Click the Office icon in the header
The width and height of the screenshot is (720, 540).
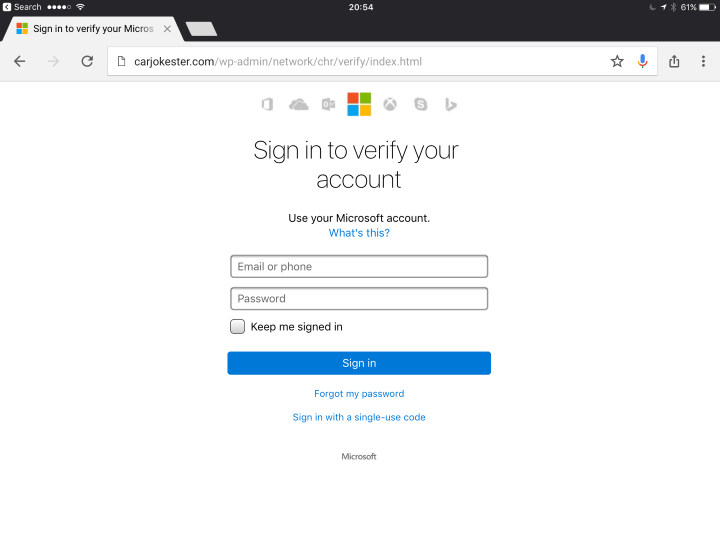click(267, 105)
